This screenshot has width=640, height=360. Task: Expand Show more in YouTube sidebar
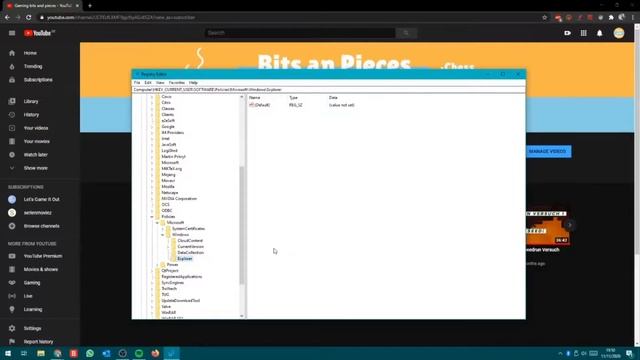point(35,168)
